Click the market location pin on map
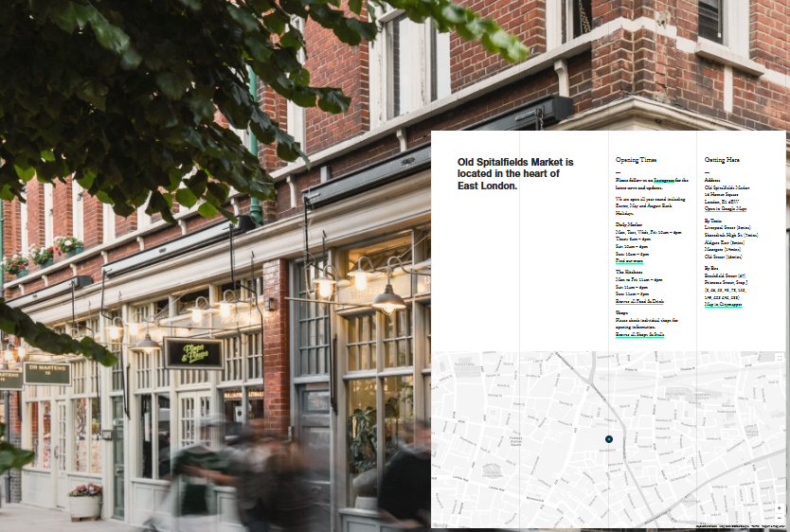The width and height of the screenshot is (790, 532). [x=608, y=439]
